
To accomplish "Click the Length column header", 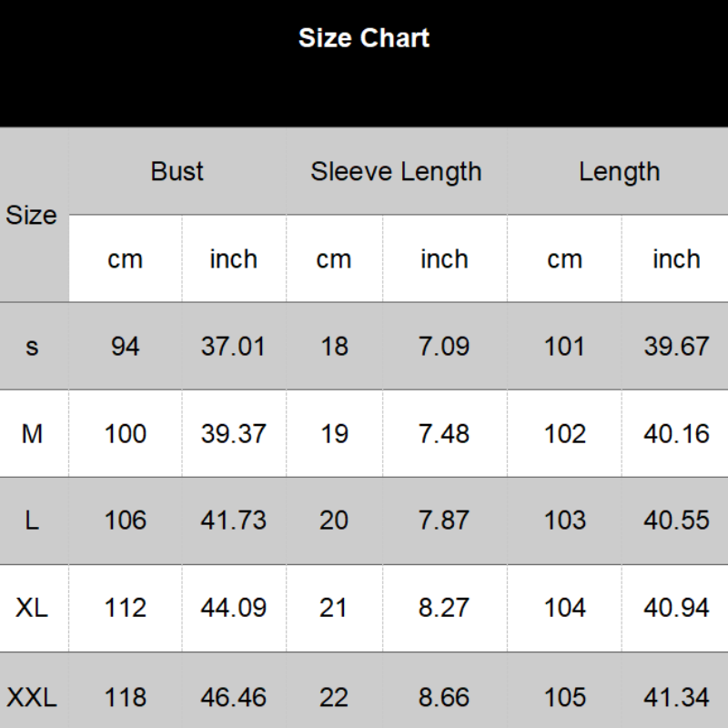I will tap(619, 171).
